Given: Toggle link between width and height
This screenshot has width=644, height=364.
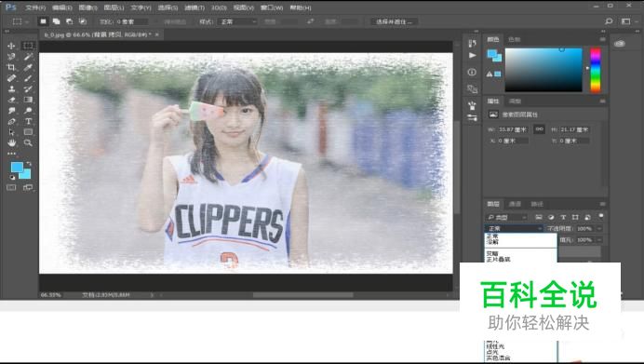Looking at the screenshot, I should pos(539,129).
